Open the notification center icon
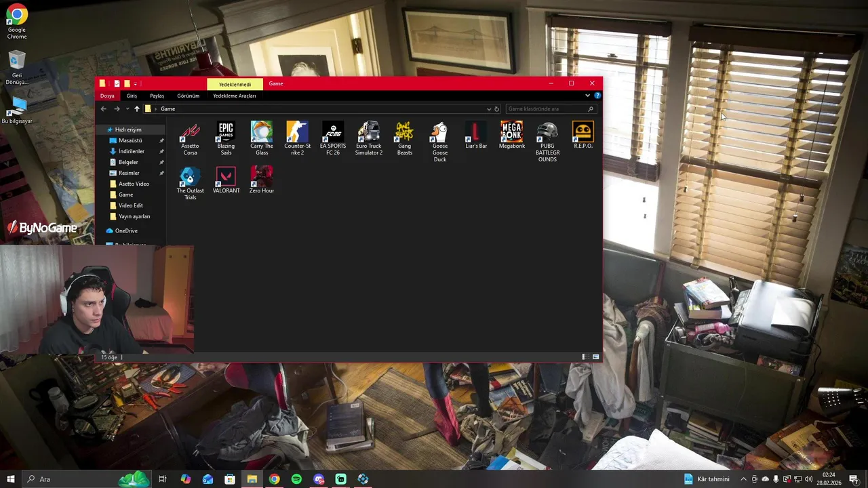 [854, 479]
